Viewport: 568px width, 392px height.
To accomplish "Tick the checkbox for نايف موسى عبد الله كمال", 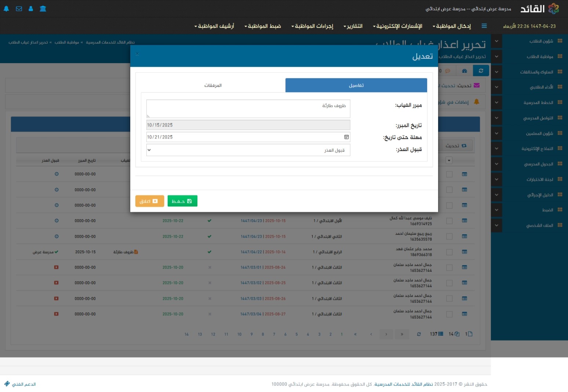I will tap(449, 221).
